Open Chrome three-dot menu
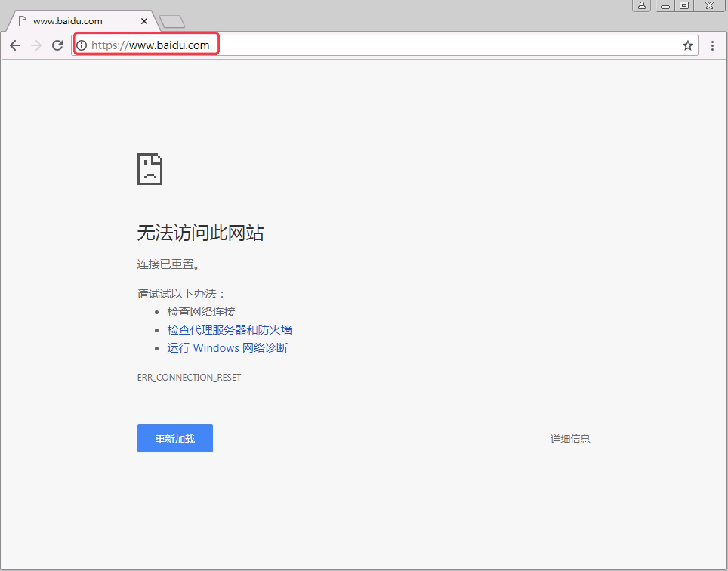 [x=712, y=45]
